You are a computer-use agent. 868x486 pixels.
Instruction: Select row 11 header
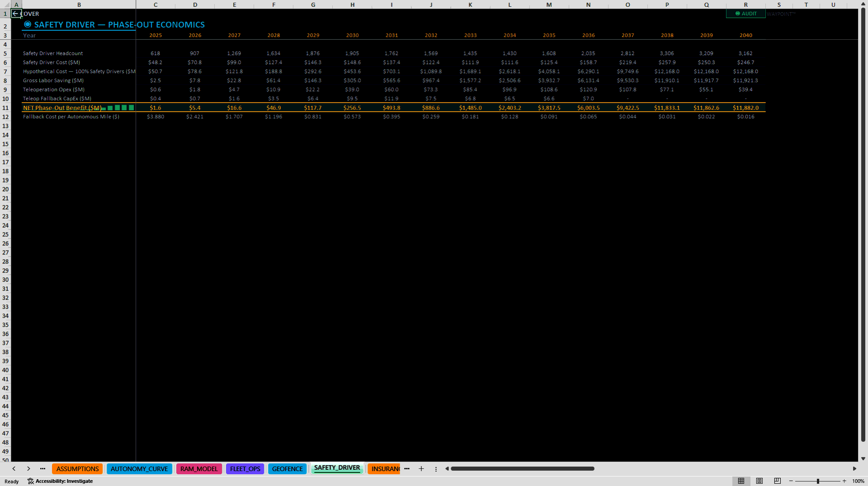point(5,108)
